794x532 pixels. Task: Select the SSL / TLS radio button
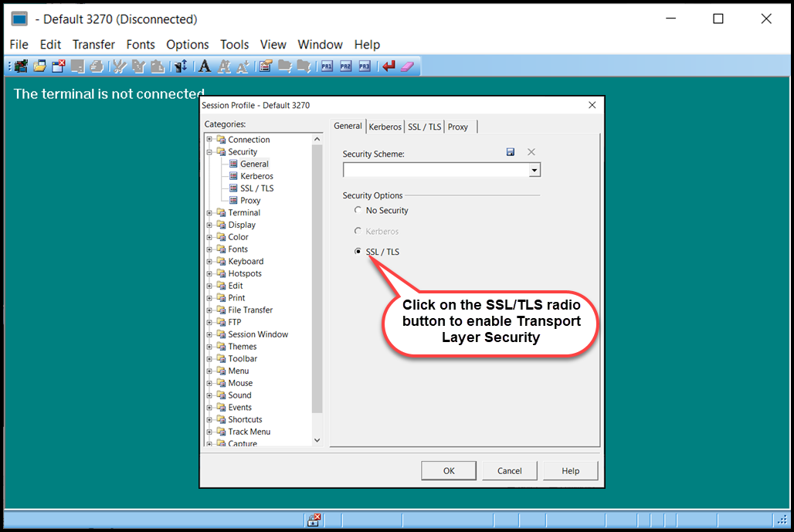(358, 251)
